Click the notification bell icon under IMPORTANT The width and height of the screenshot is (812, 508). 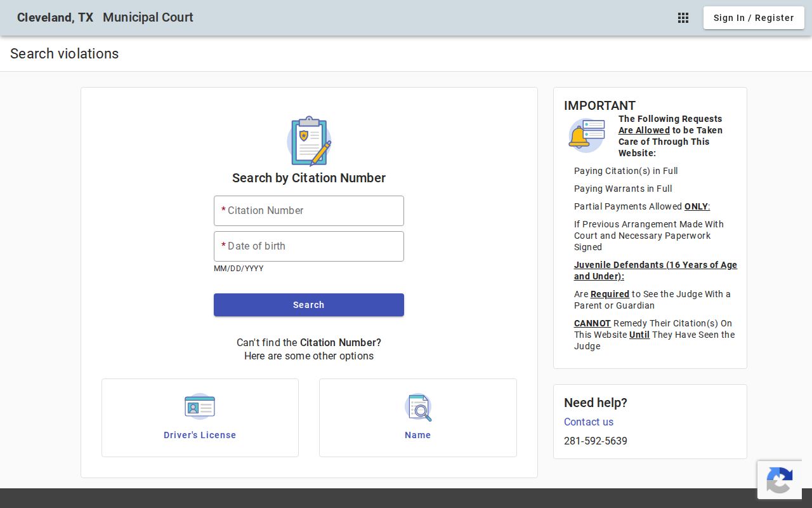[586, 135]
